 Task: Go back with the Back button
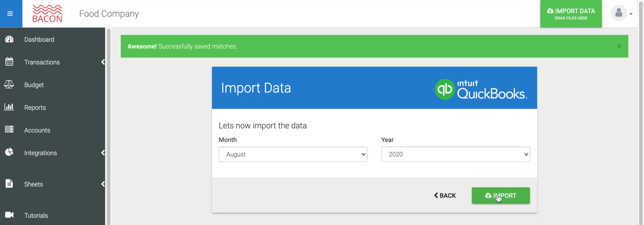tap(445, 196)
